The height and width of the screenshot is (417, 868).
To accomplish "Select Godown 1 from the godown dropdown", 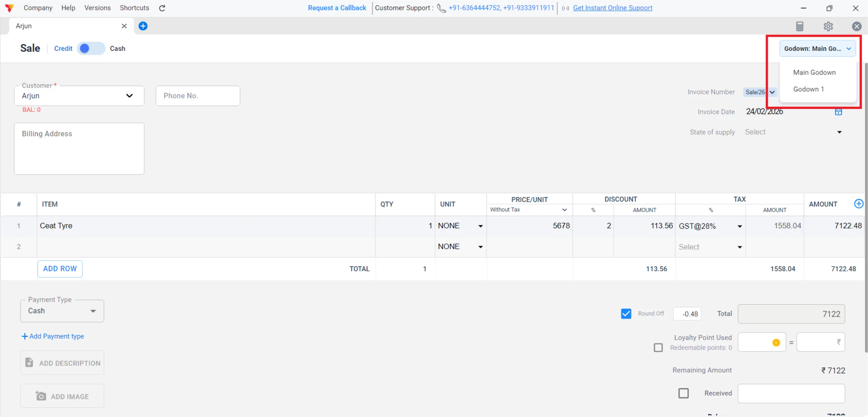I will (809, 89).
